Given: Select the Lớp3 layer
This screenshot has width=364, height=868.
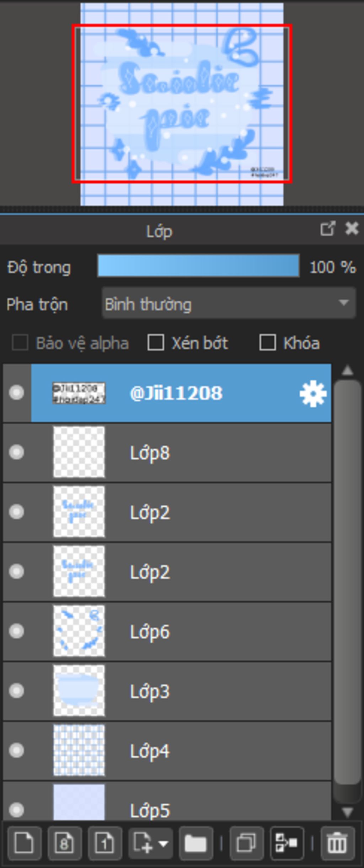Looking at the screenshot, I should (167, 691).
